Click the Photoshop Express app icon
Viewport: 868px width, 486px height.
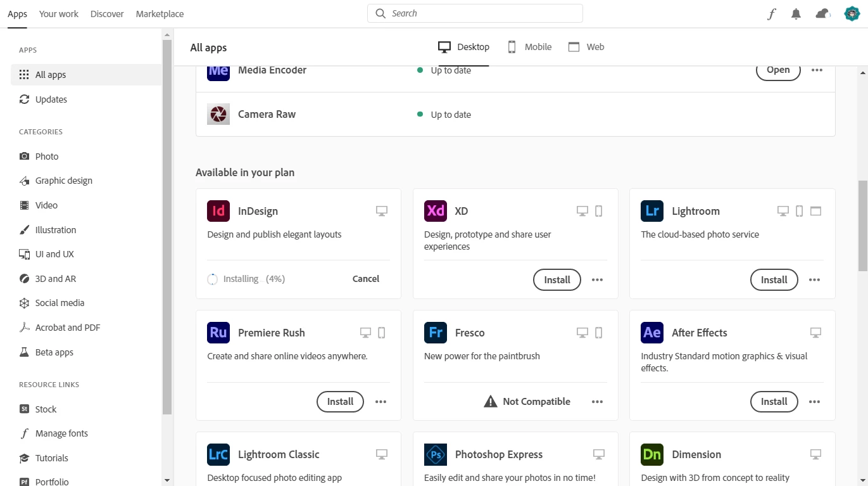click(436, 454)
